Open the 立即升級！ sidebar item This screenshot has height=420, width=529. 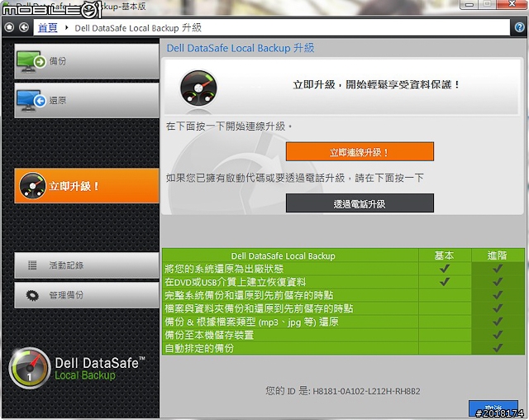click(x=87, y=186)
